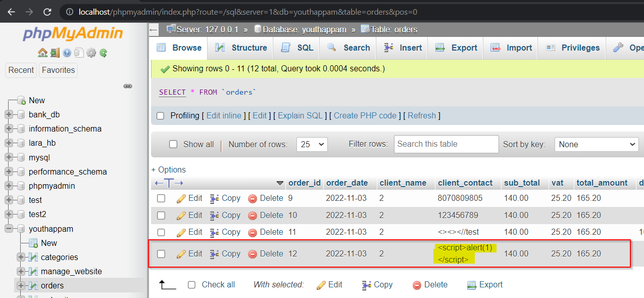Open navigation panel settings gear icon
Viewport: 644px width, 298px height.
pyautogui.click(x=91, y=53)
